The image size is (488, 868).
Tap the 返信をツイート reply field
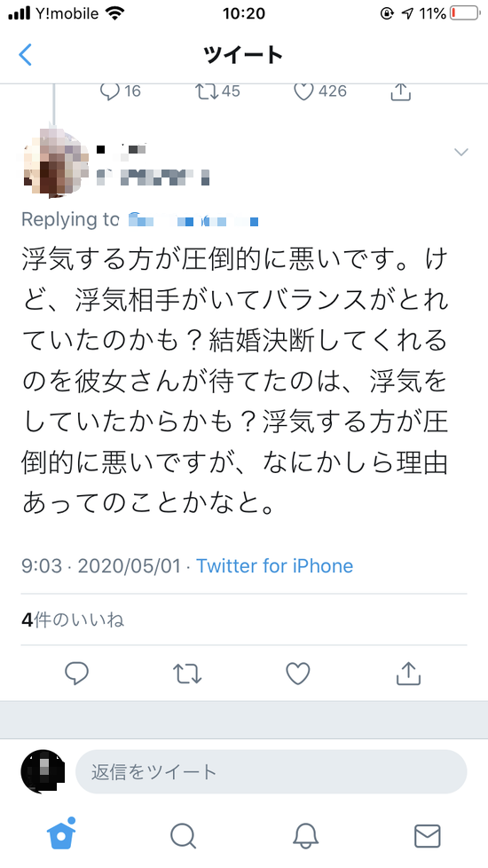[x=272, y=771]
